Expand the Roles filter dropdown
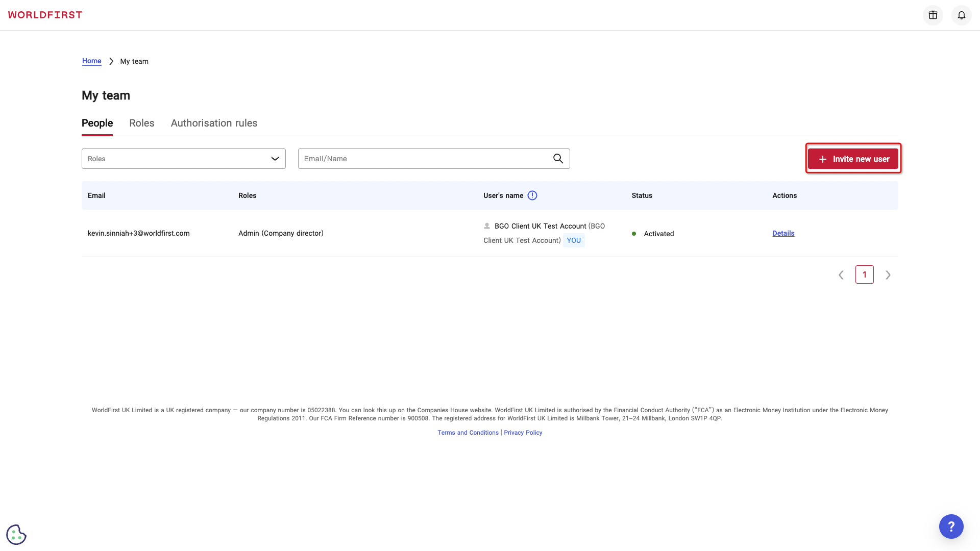Image resolution: width=980 pixels, height=551 pixels. (x=184, y=159)
